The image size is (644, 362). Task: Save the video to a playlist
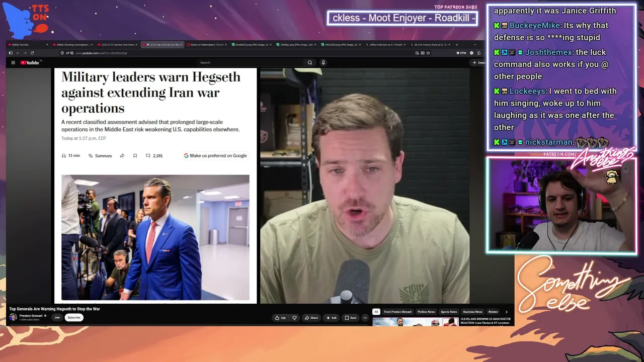point(350,318)
